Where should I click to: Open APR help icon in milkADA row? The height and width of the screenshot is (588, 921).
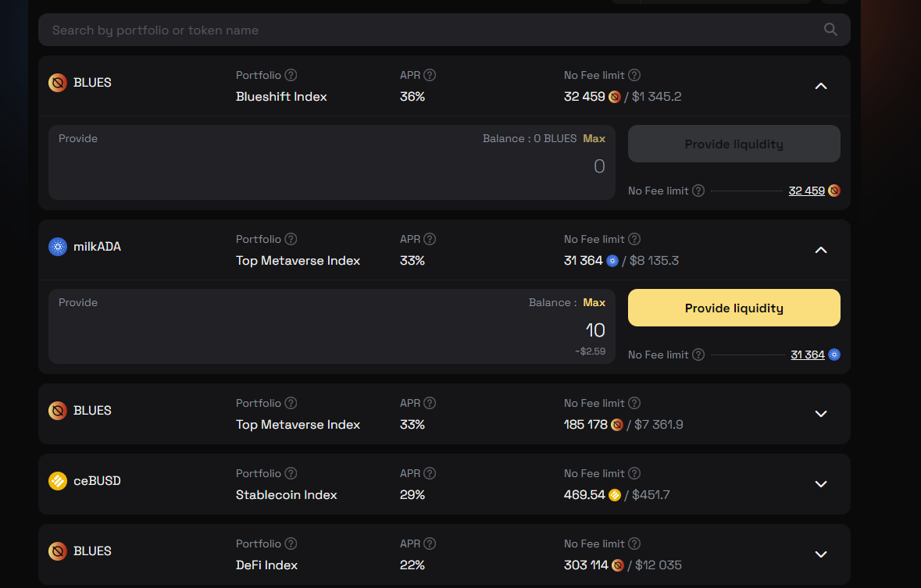tap(430, 239)
